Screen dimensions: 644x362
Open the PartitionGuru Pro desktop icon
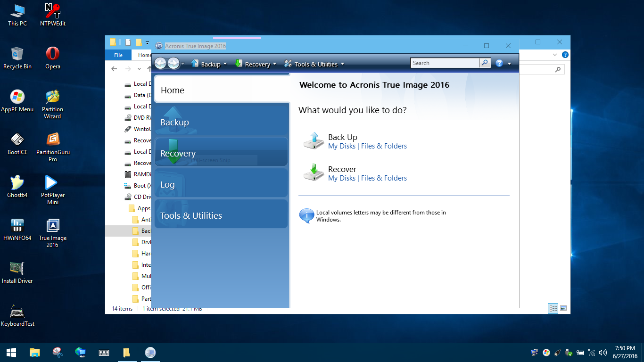point(53,147)
